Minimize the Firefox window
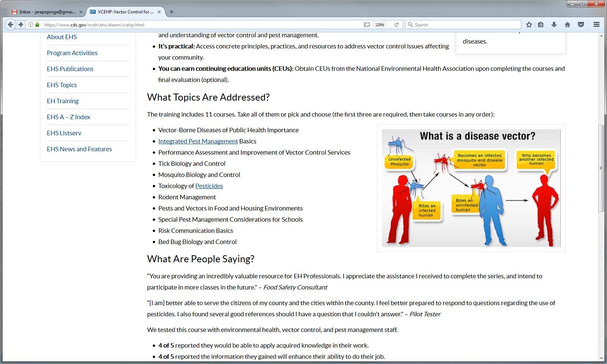This screenshot has width=607, height=364. [x=572, y=4]
